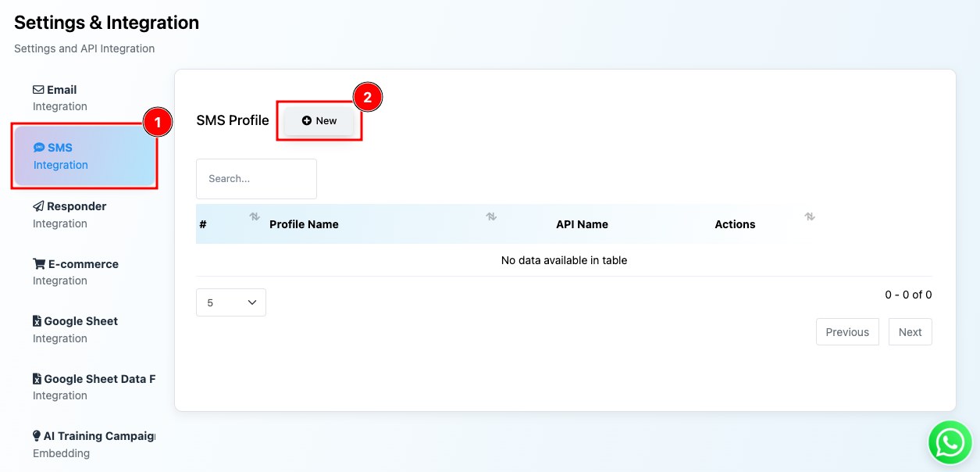Screen dimensions: 980x472
Task: Open the Email Integration settings tab
Action: [85, 98]
